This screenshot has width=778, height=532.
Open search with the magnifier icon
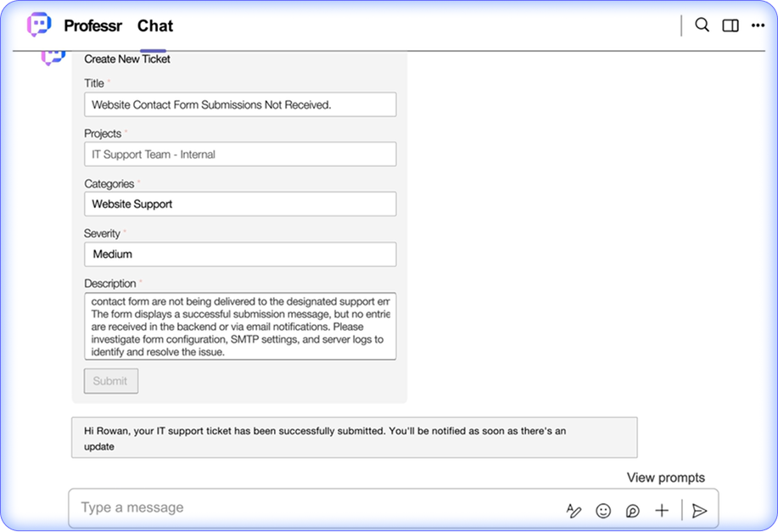tap(702, 25)
